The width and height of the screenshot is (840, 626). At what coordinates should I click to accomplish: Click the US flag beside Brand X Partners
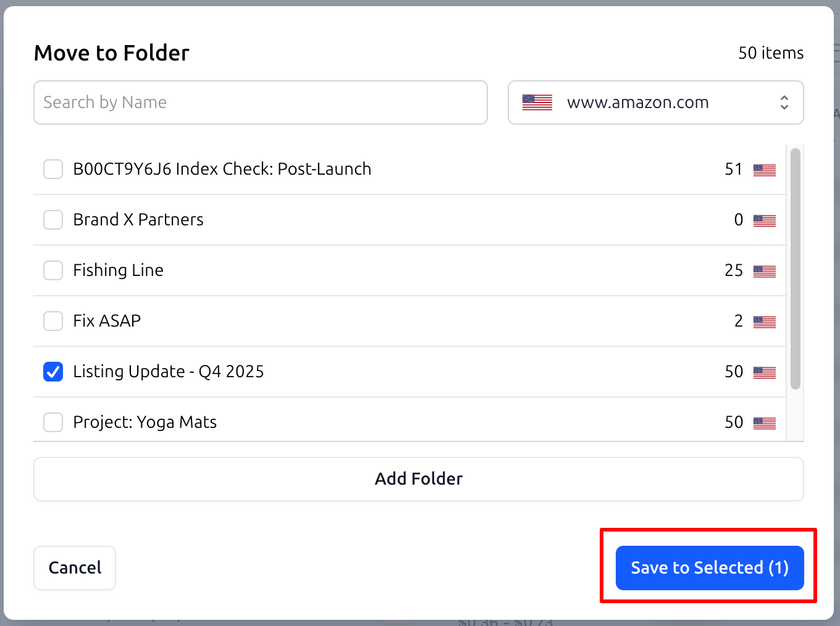click(764, 220)
